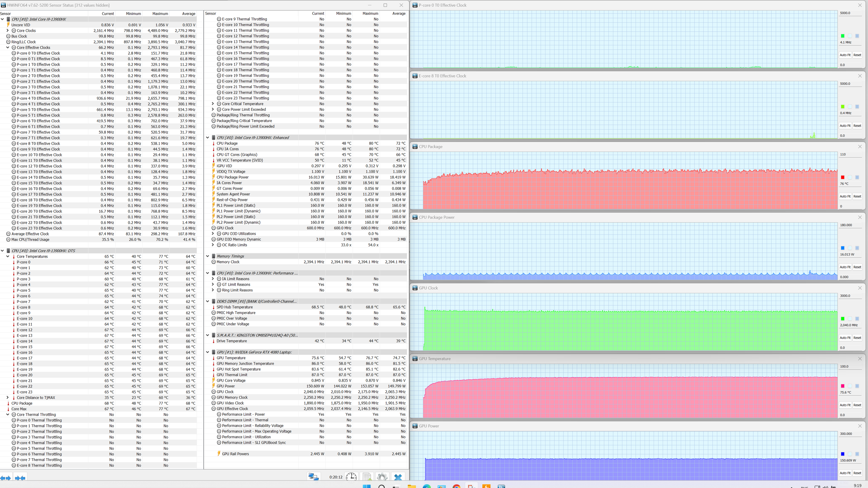This screenshot has height=488, width=868.
Task: Select the GPU Hot Spot Temperature row
Action: click(239, 369)
